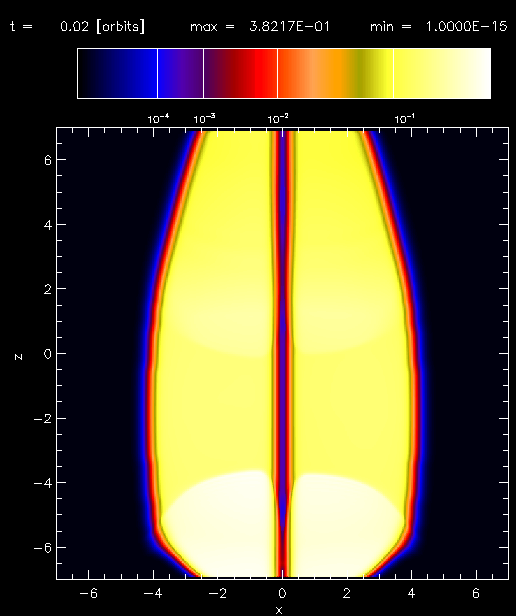This screenshot has width=516, height=616.
Task: Select the orange band in the colorbar
Action: 314,73
